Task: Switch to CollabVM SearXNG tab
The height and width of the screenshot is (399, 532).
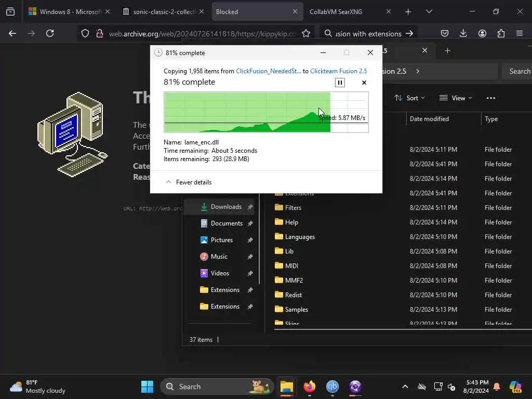Action: 350,11
